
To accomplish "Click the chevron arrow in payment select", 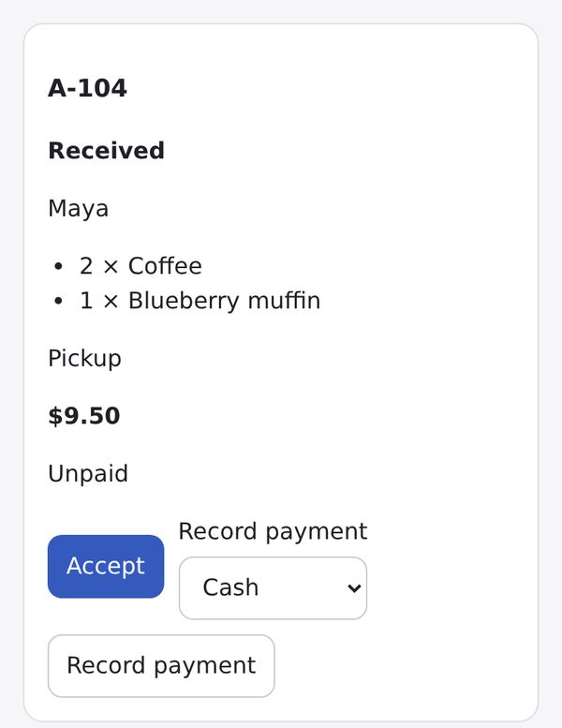I will (x=354, y=588).
